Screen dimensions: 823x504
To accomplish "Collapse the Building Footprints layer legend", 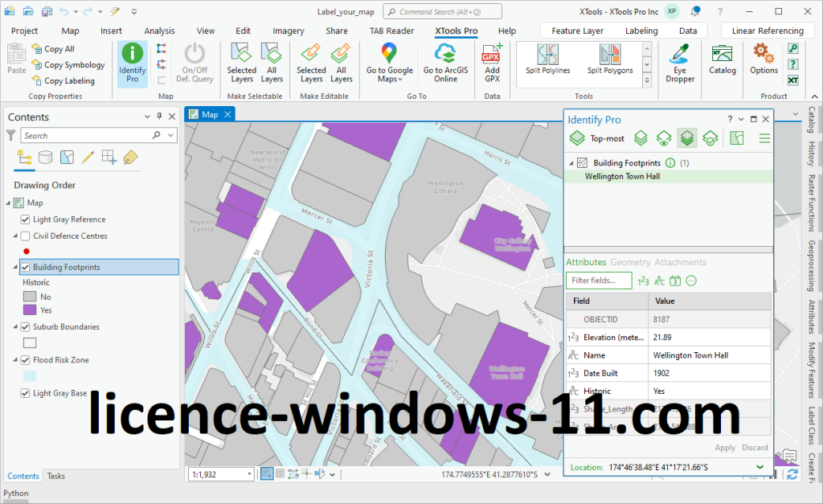I will point(16,268).
